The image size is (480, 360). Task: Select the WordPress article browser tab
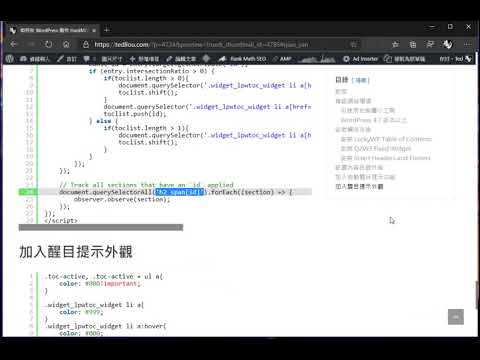tap(52, 30)
